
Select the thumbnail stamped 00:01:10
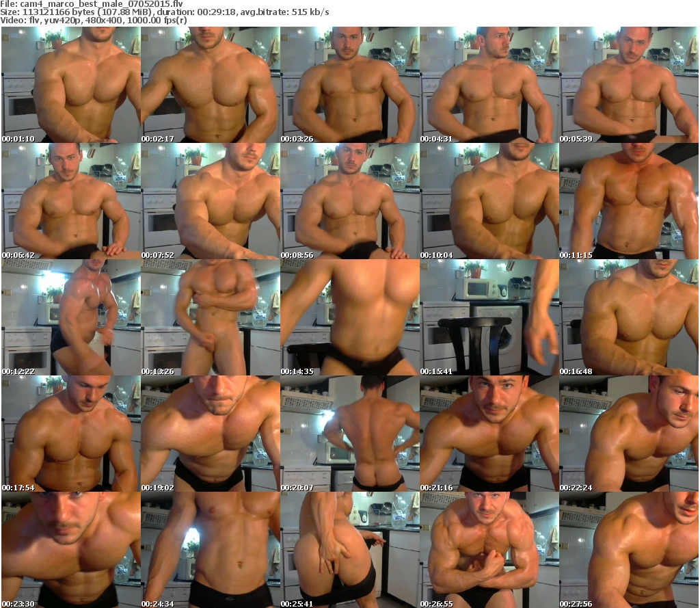click(x=71, y=85)
